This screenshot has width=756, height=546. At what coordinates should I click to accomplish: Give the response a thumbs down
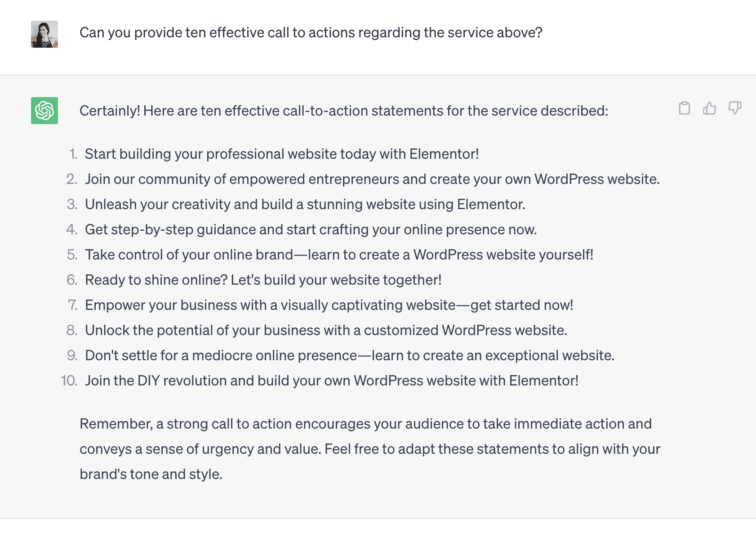point(735,108)
